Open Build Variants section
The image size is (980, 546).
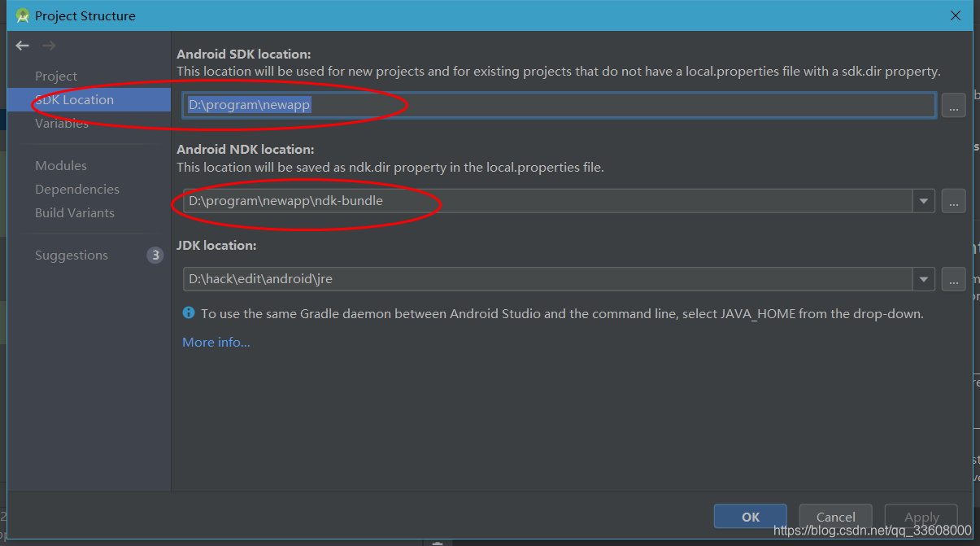coord(75,212)
